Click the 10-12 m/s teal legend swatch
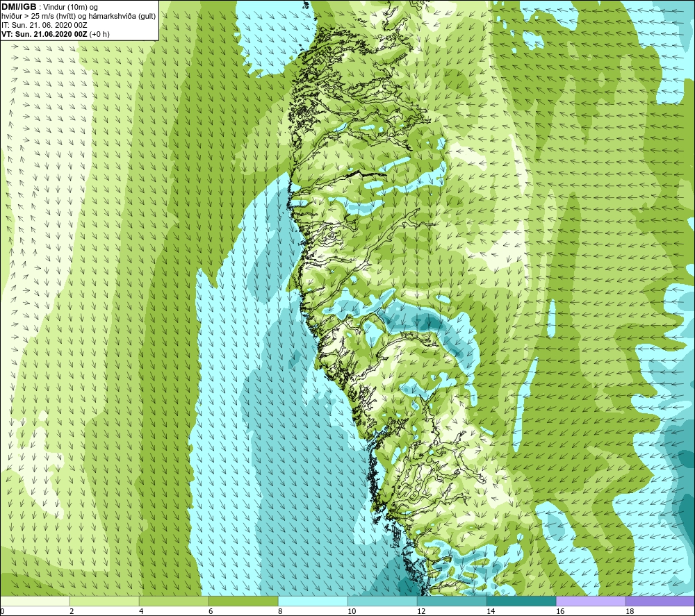This screenshot has height=616, width=695. tap(382, 601)
